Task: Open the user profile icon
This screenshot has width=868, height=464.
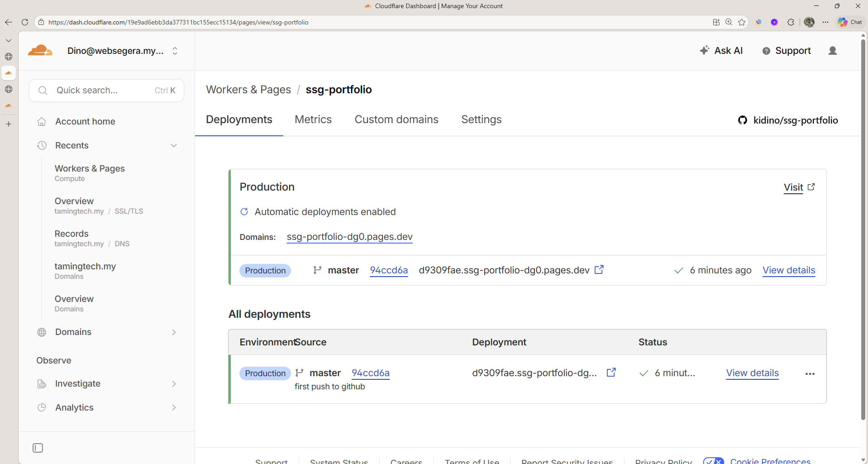Action: (x=833, y=51)
